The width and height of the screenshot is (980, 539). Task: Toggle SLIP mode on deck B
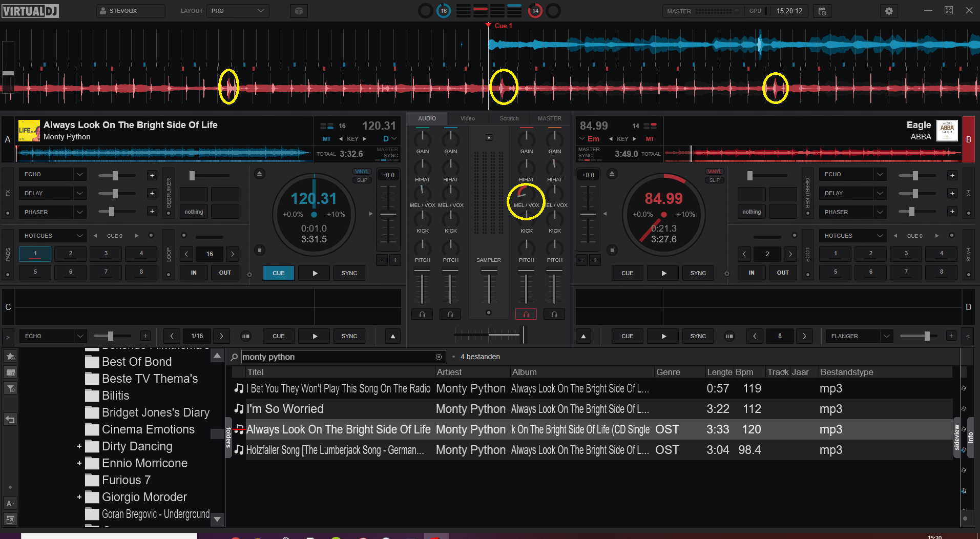714,180
